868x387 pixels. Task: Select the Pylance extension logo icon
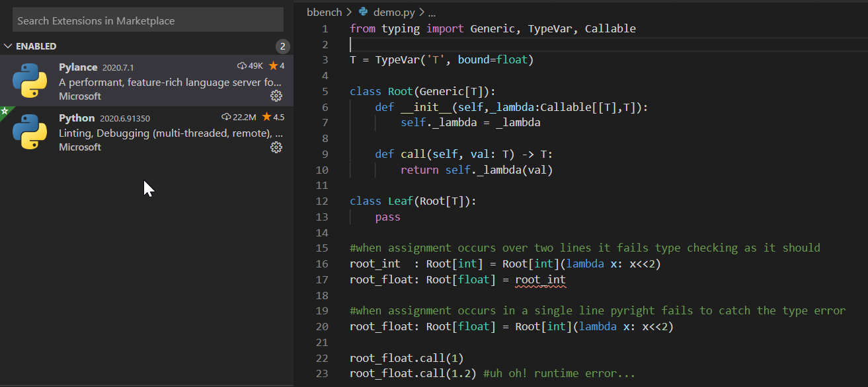[x=29, y=81]
